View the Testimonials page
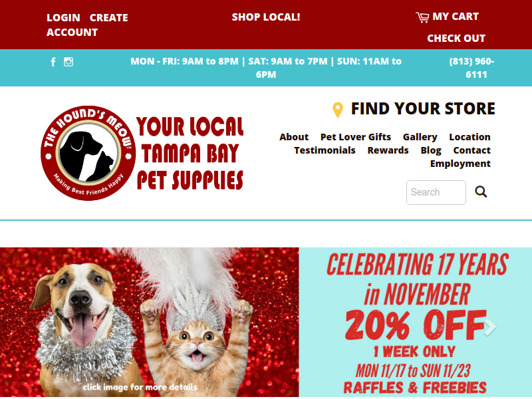Image resolution: width=532 pixels, height=399 pixels. pos(325,150)
